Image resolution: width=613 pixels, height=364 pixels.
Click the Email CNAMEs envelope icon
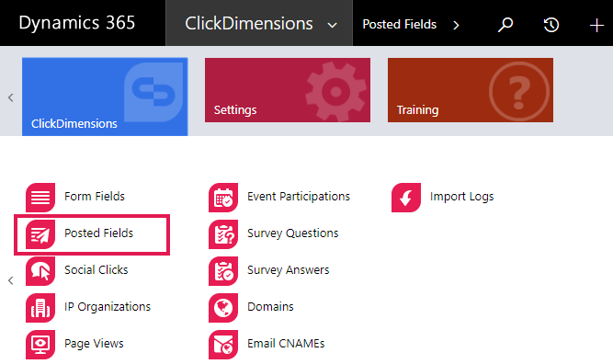(223, 344)
